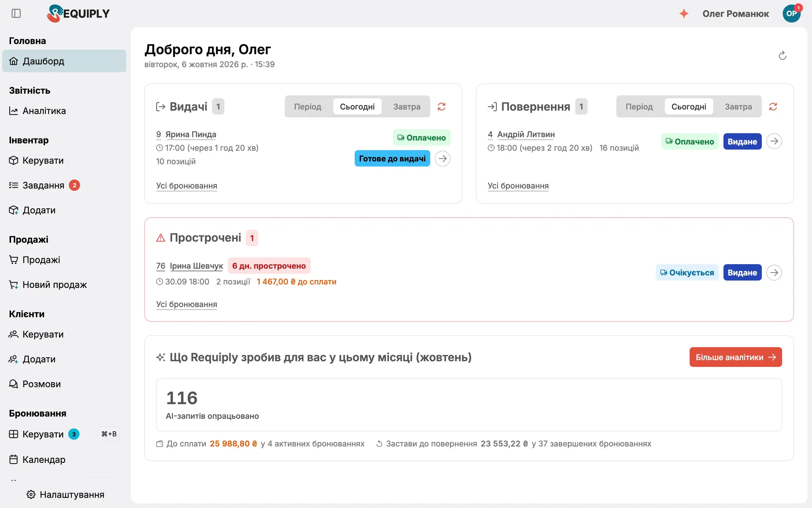Open Керувати under Інвентар

64,160
